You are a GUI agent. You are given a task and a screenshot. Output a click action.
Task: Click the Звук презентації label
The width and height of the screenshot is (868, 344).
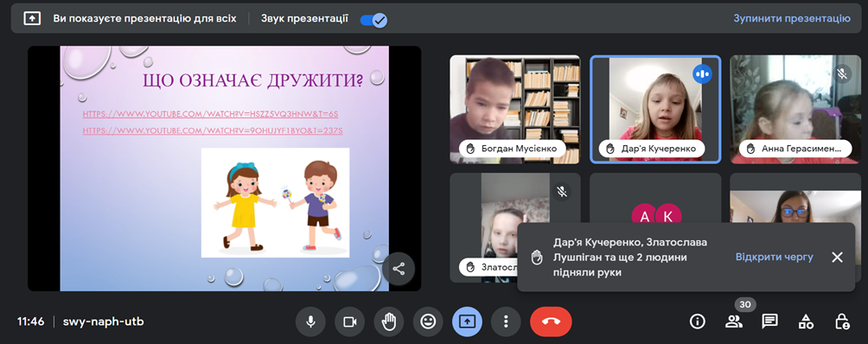(305, 18)
